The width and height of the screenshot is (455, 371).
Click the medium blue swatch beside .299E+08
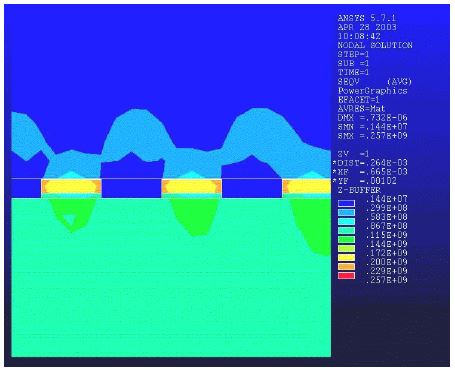pyautogui.click(x=346, y=212)
